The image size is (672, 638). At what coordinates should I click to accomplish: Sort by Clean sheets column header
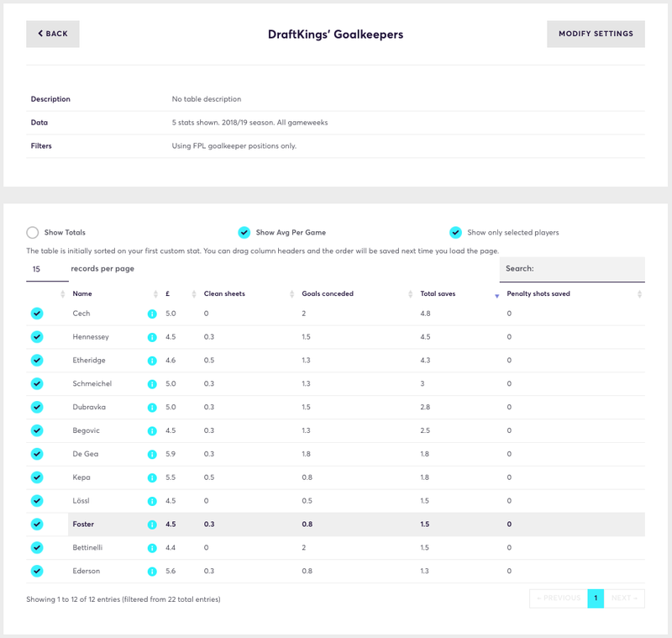click(224, 293)
